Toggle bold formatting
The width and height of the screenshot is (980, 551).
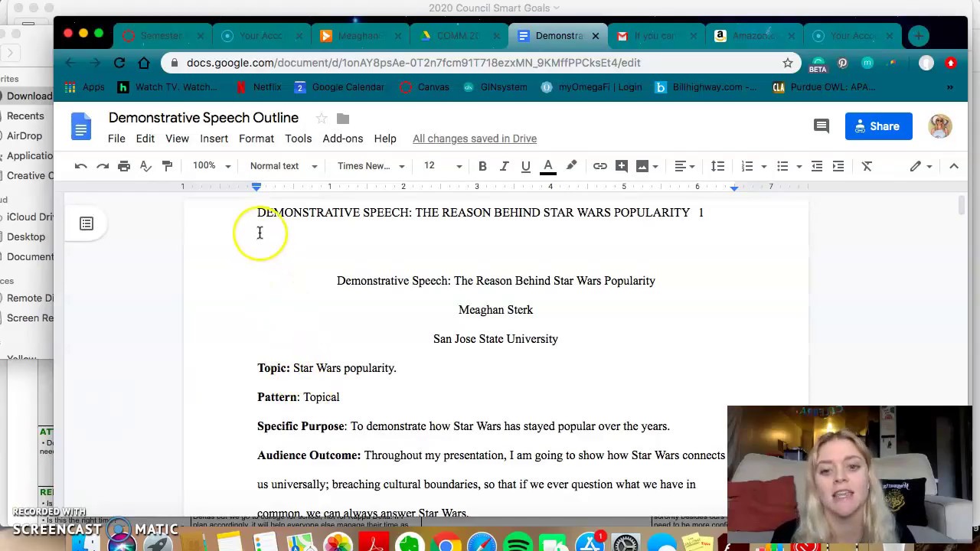click(x=482, y=166)
